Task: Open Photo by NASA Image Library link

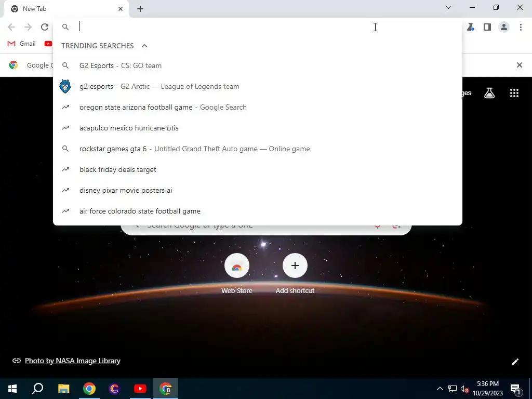Action: (x=73, y=361)
